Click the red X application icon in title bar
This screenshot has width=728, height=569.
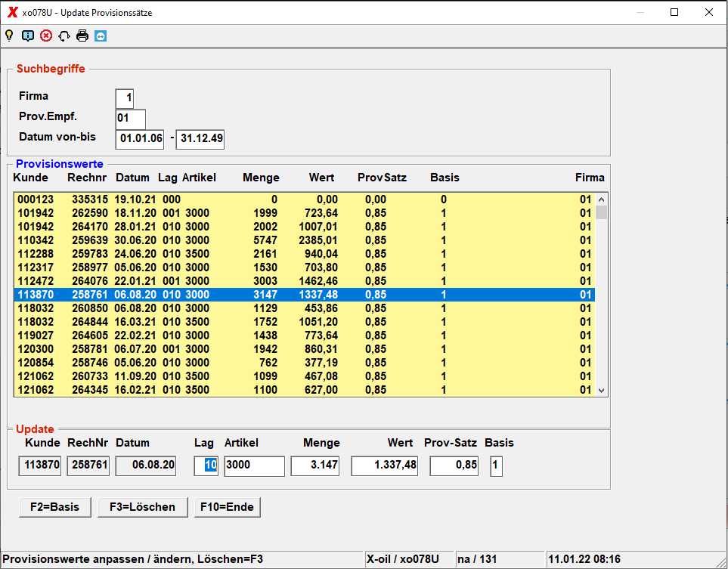pyautogui.click(x=13, y=13)
